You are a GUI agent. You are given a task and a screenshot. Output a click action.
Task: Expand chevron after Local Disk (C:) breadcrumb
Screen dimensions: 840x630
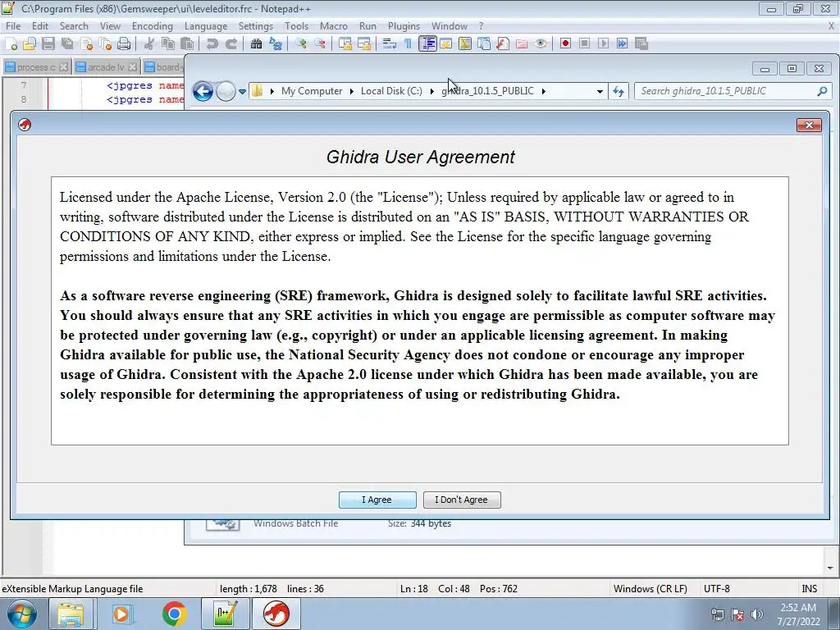click(431, 92)
